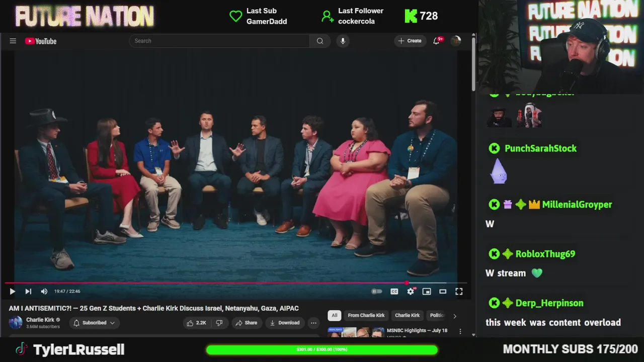Click Derp_Herpinson username in chat
Image resolution: width=644 pixels, height=362 pixels.
(549, 303)
